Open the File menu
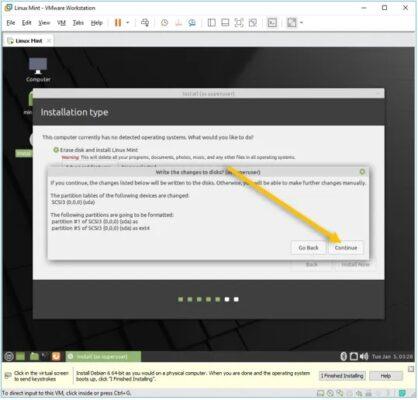The image size is (418, 400). 11,23
